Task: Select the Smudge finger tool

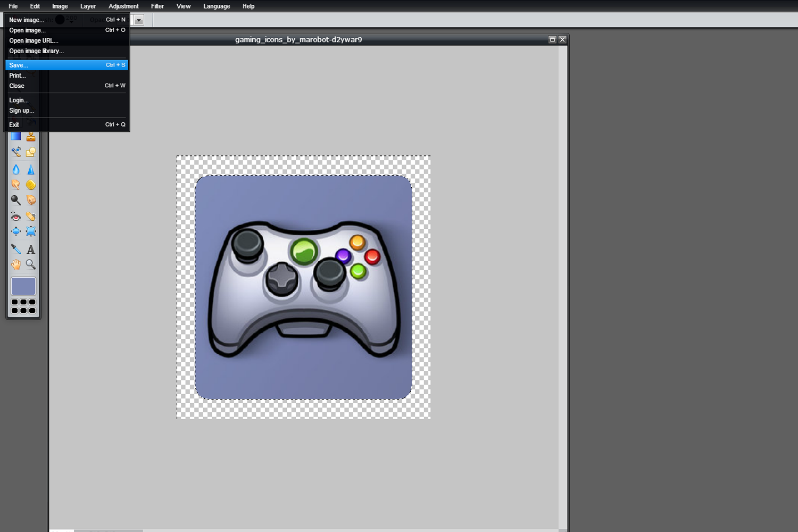Action: tap(16, 185)
